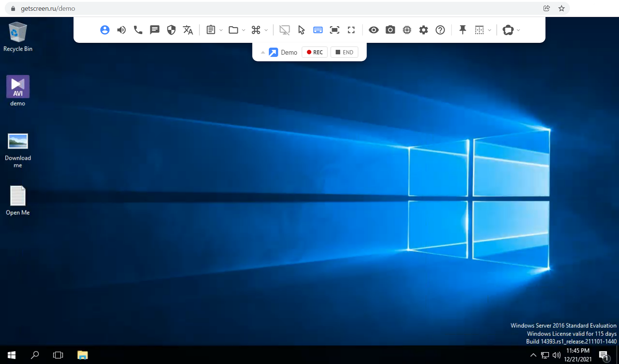Click the volume tray icon
Viewport: 619px width, 364px height.
tap(556, 355)
